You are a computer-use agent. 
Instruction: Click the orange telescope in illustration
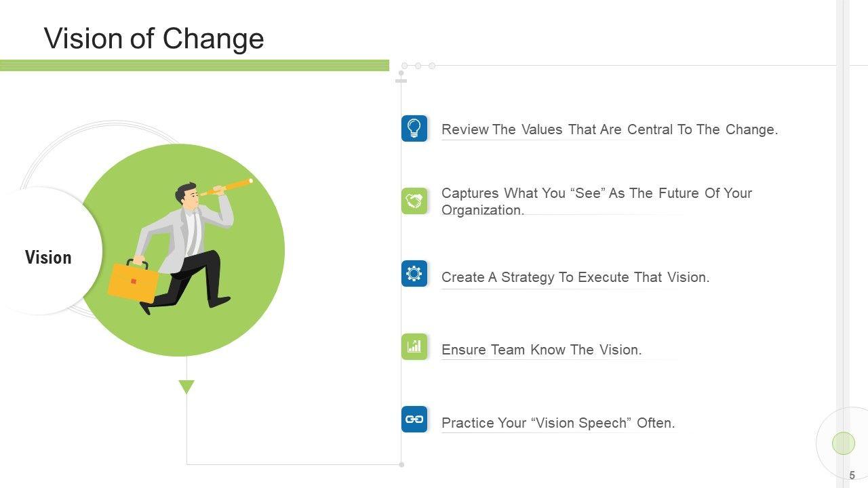coord(229,186)
